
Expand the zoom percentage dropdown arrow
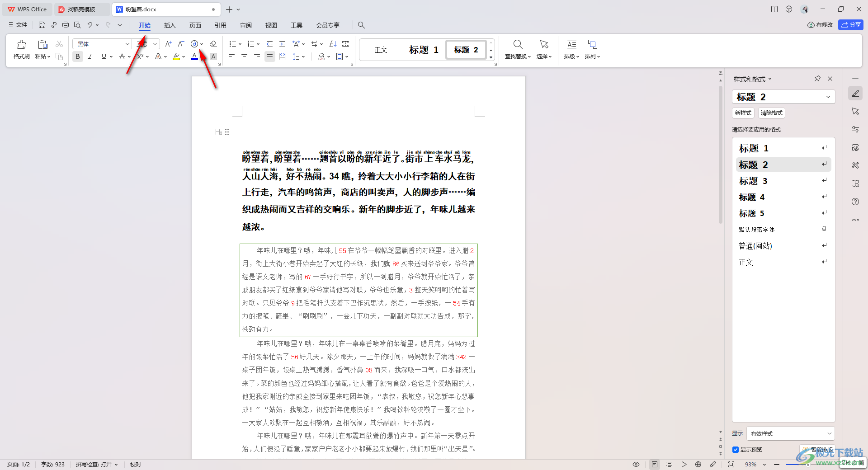point(764,465)
